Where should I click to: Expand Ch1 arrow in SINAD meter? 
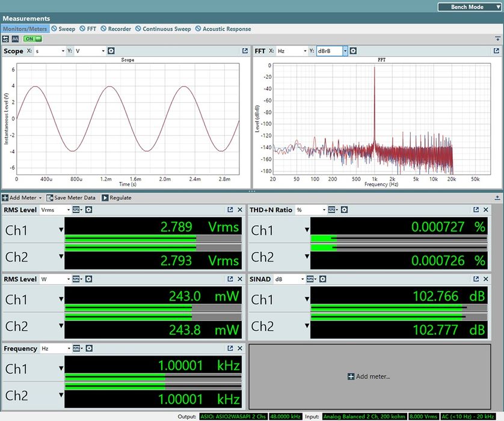point(307,299)
